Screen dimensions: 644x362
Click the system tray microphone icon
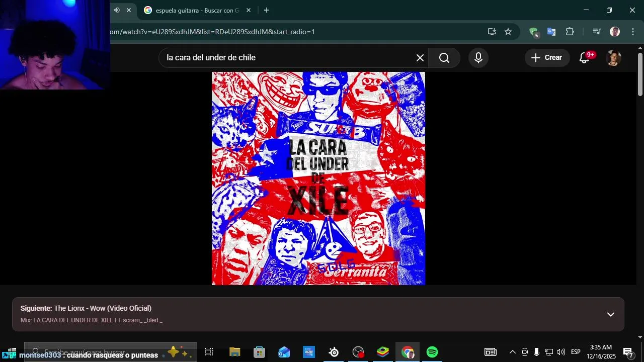coord(537,352)
